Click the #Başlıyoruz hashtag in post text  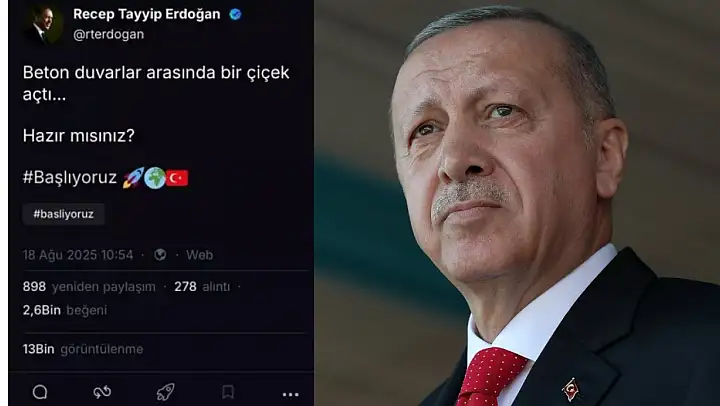[70, 177]
